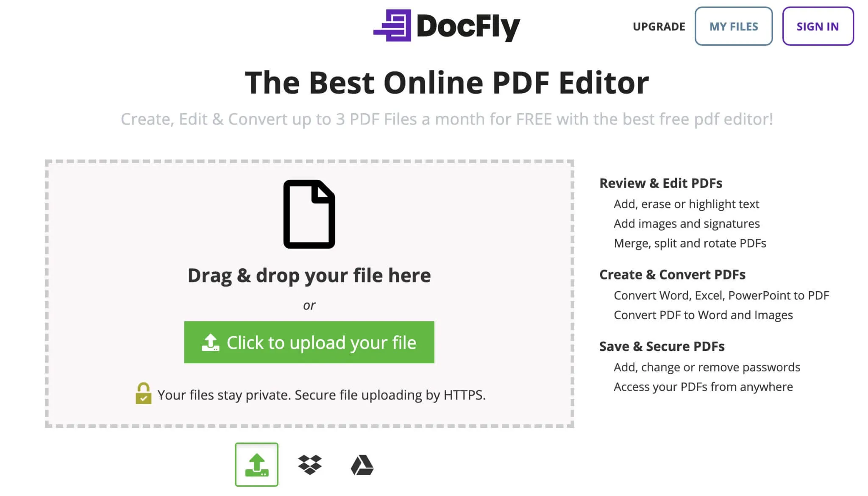Screen dimensions: 868x496
Task: Click the drag and drop file area
Action: click(309, 293)
